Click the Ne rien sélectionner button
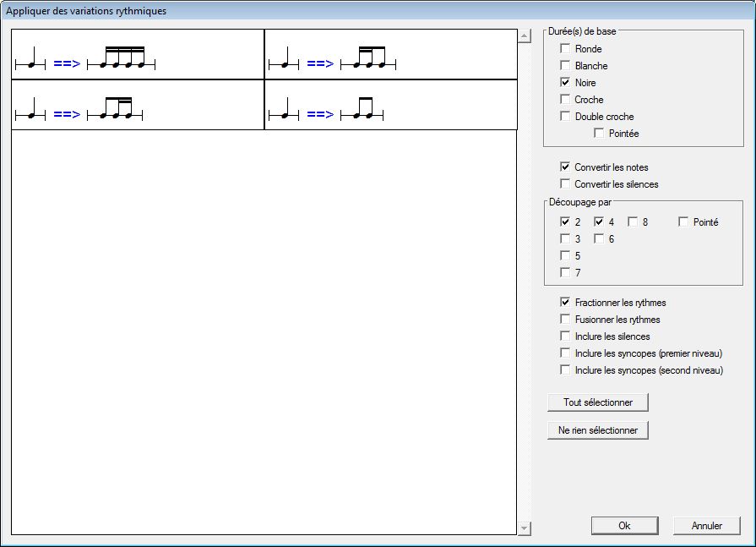756x547 pixels. point(598,430)
